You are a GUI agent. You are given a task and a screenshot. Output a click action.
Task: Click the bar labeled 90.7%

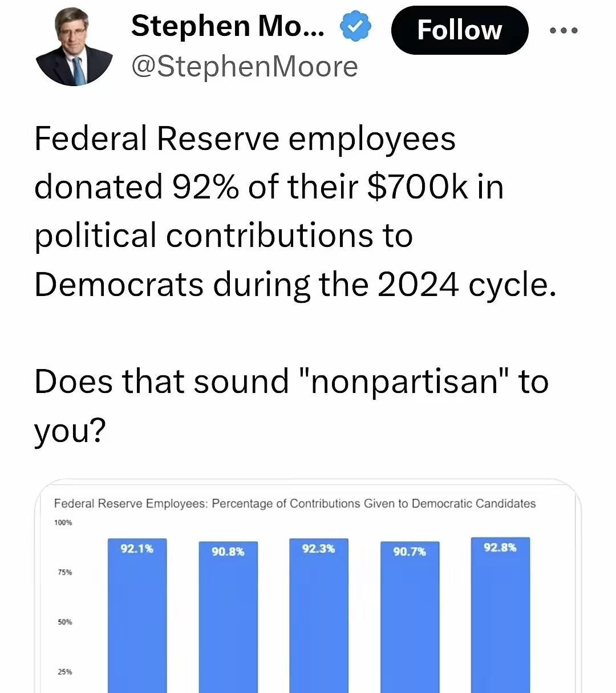click(x=410, y=617)
